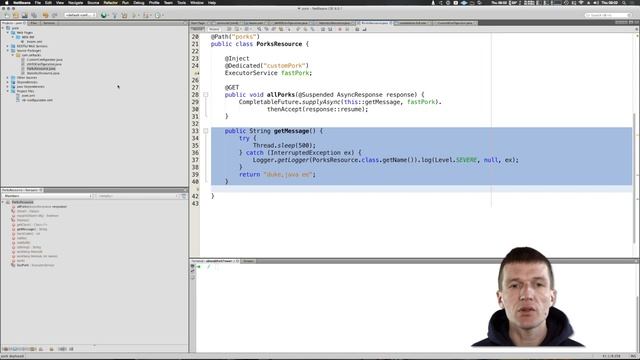Toggle Show Inherited Members in Navigator footer
The image size is (640, 360).
coord(6,349)
